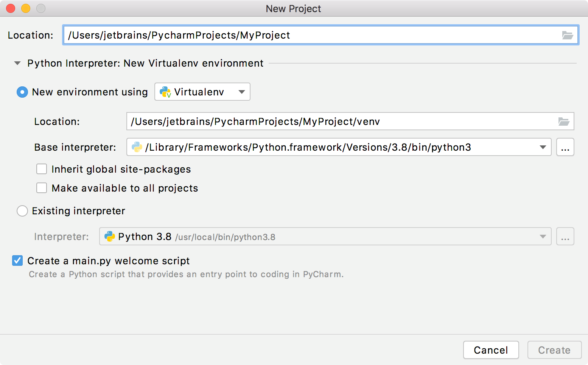This screenshot has height=365, width=588.
Task: Click the ellipsis button next to Base interpreter
Action: 565,147
